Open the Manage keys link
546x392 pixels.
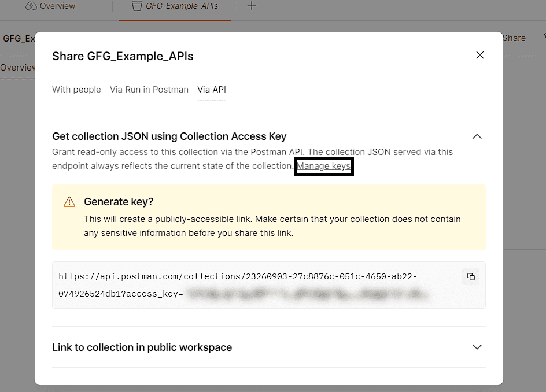pyautogui.click(x=323, y=167)
